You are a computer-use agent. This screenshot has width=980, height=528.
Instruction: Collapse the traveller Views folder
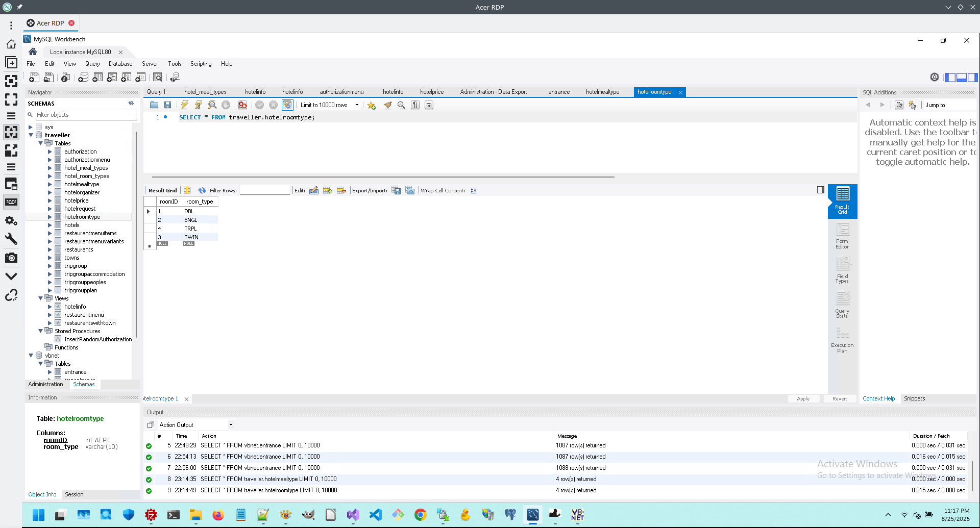point(40,298)
